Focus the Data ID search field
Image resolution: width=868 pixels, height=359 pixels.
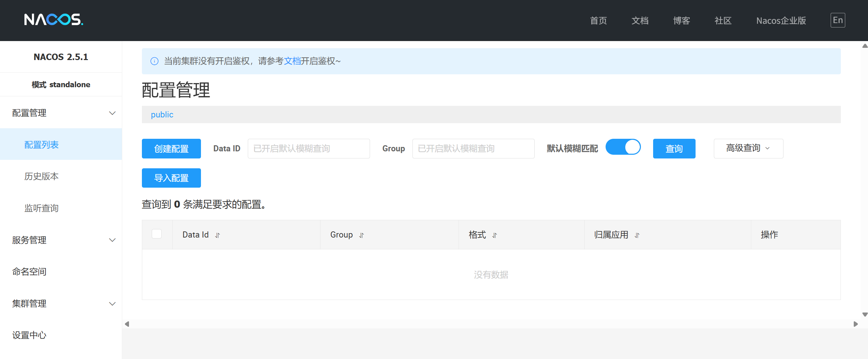(309, 149)
